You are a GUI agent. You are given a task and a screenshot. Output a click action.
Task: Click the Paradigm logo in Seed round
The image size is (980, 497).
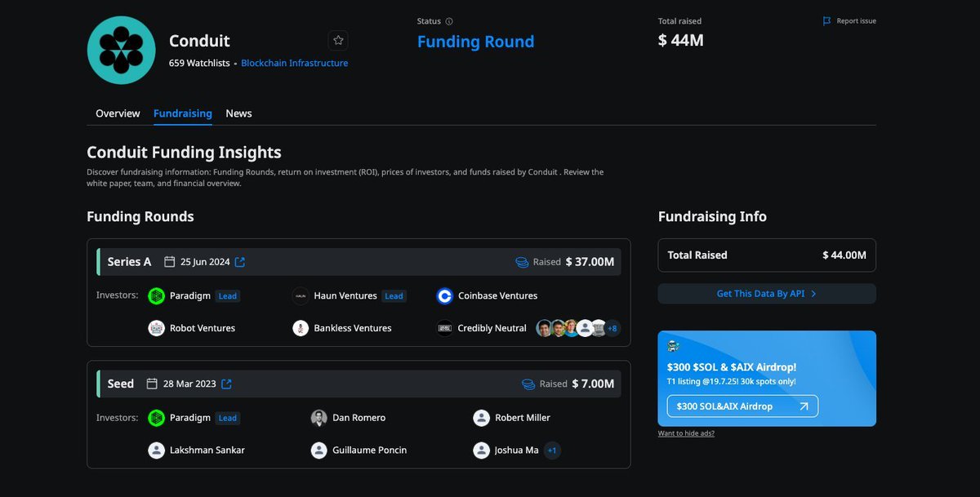pyautogui.click(x=156, y=418)
